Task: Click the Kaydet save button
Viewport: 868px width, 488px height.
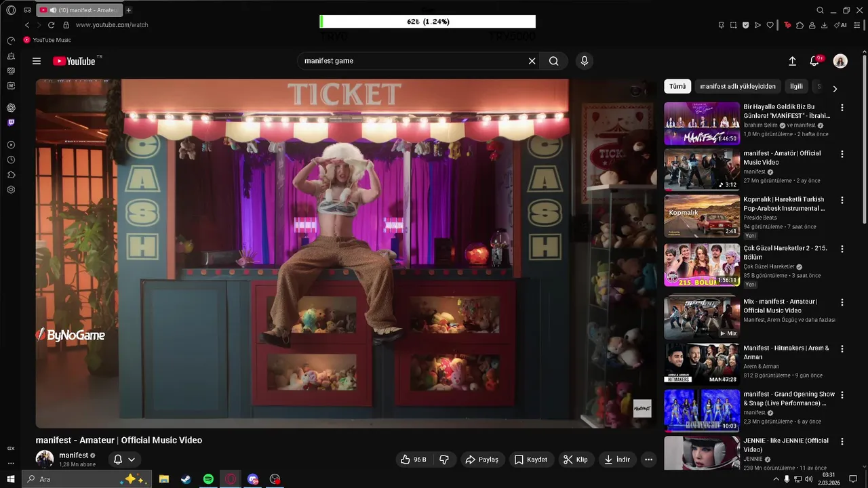Action: (x=530, y=460)
